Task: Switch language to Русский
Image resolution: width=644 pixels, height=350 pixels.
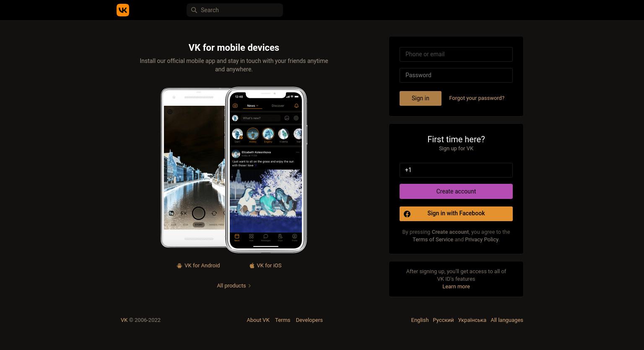Action: pyautogui.click(x=443, y=320)
